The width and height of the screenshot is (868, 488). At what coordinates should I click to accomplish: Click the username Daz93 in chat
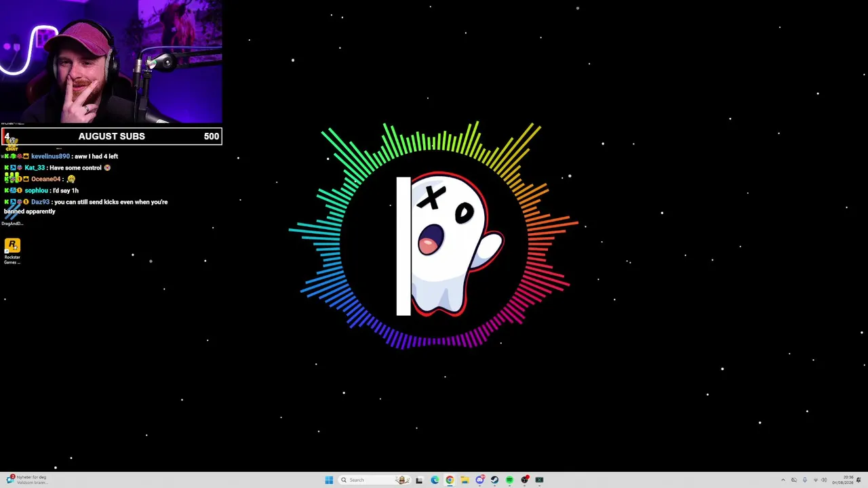coord(40,202)
